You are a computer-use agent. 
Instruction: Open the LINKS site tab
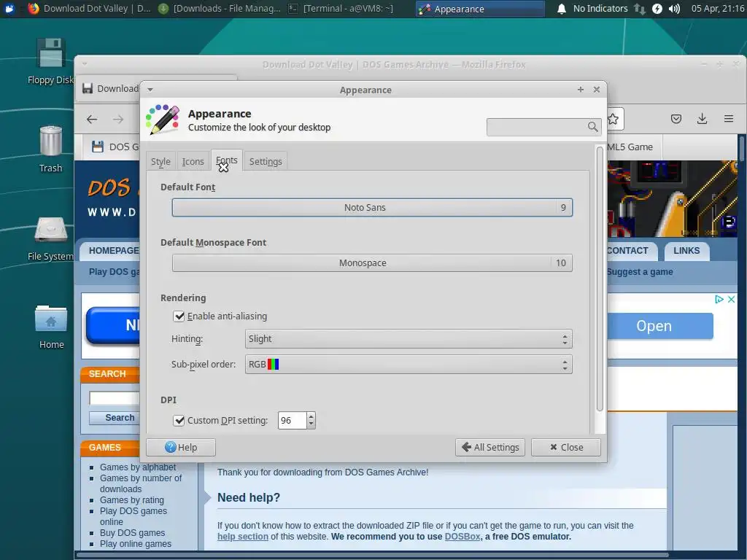[x=686, y=251]
